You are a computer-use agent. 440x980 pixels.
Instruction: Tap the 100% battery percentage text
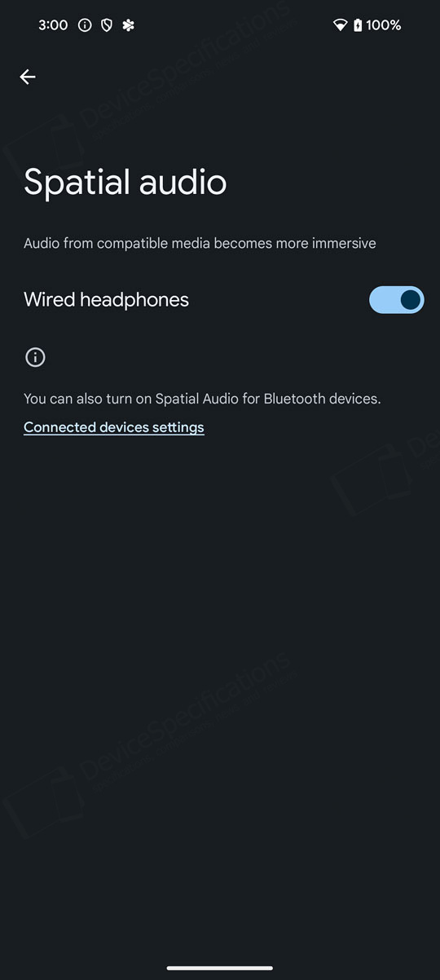click(384, 25)
